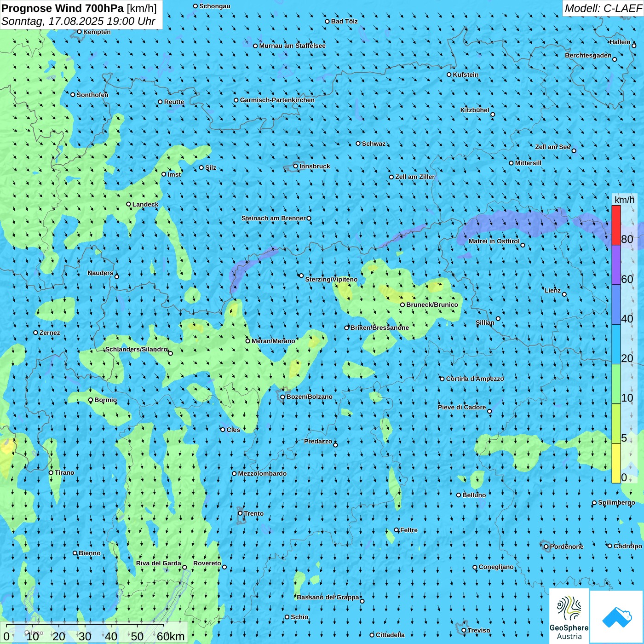Image resolution: width=644 pixels, height=644 pixels.
Task: Click the '60km' scale bar label
Action: pos(171,636)
